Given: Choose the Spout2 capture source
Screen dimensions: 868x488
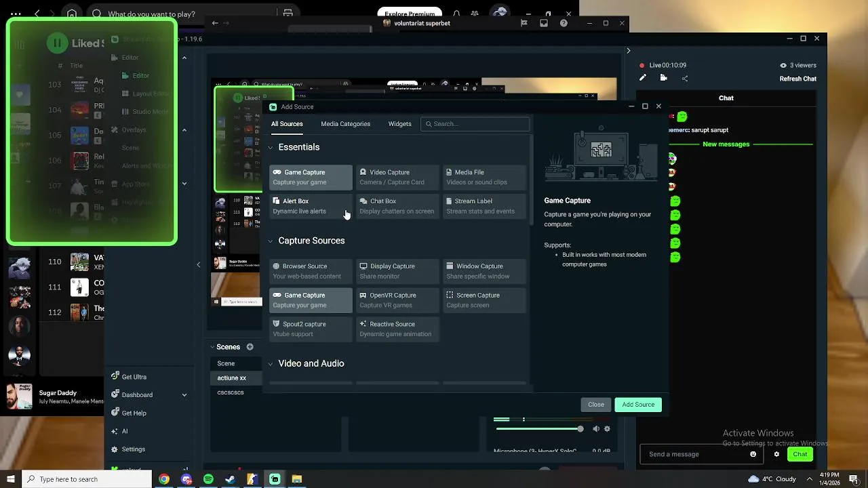Looking at the screenshot, I should pos(311,329).
